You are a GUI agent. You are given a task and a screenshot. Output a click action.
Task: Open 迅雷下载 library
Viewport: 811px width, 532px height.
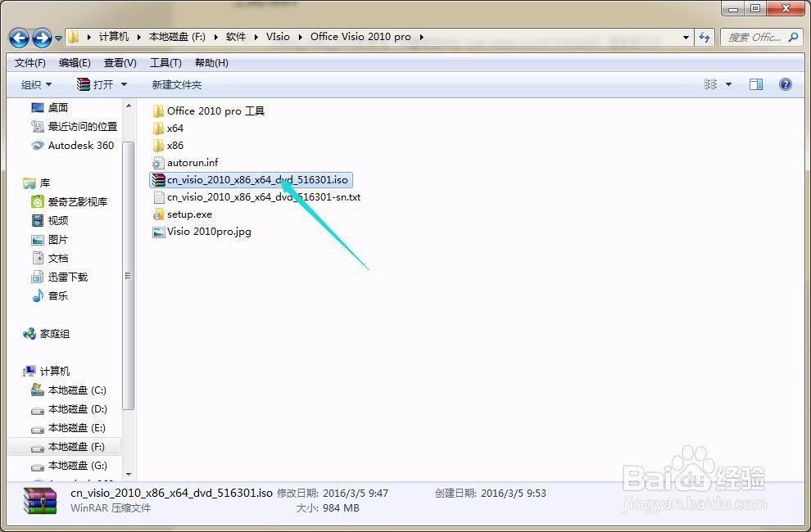click(x=60, y=277)
